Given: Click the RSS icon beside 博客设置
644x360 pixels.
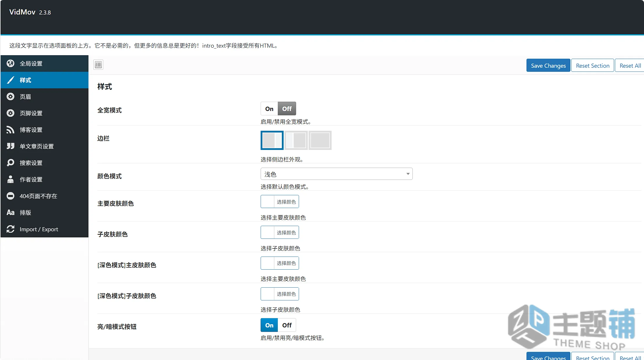Looking at the screenshot, I should point(10,130).
